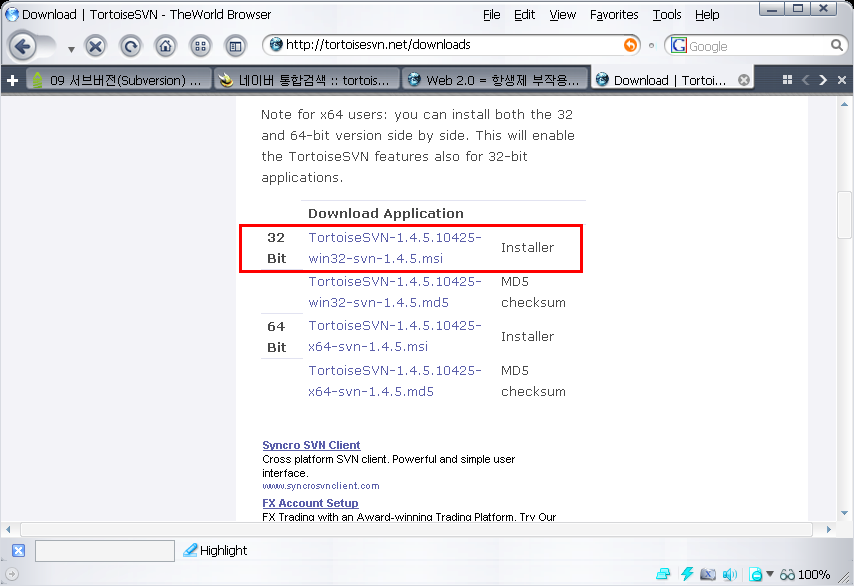Open the win32-svn-1.4.5.md5 checksum link

tap(395, 292)
